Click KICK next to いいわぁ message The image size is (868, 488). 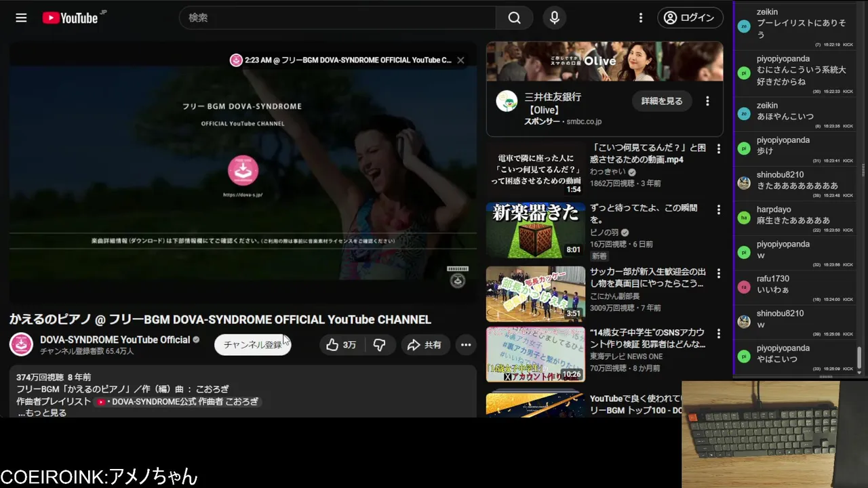click(848, 299)
